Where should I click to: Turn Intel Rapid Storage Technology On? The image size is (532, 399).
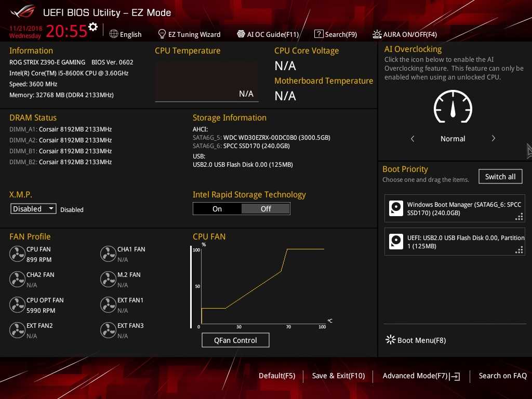coord(217,209)
